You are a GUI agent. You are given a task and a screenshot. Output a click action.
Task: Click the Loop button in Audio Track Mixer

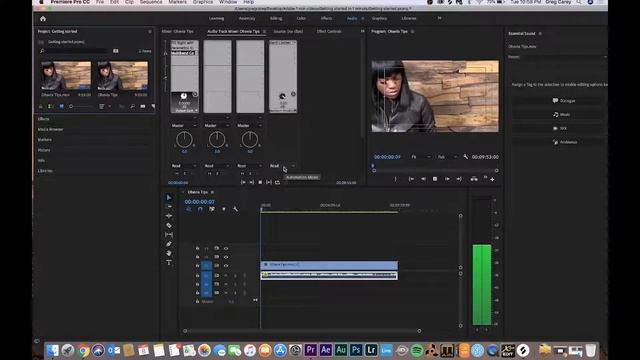[278, 182]
